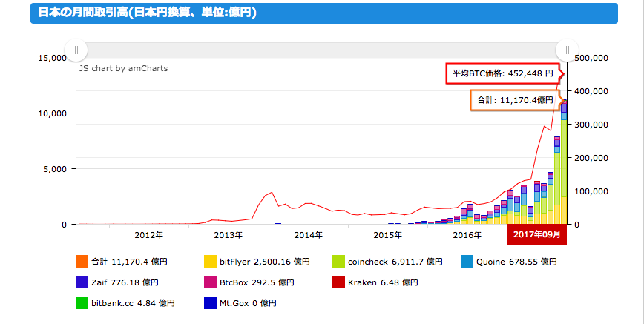Toggle the coincheck lime green legend marker

point(338,262)
